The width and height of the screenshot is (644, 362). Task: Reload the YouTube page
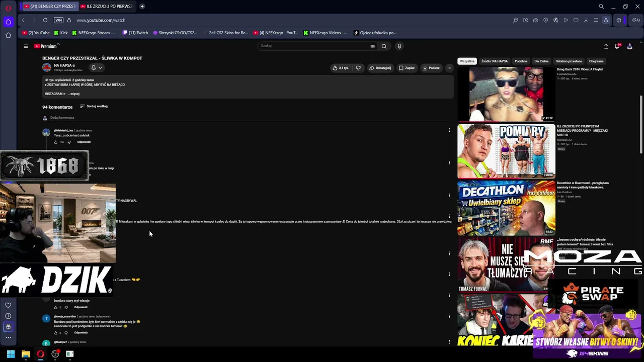pos(45,20)
